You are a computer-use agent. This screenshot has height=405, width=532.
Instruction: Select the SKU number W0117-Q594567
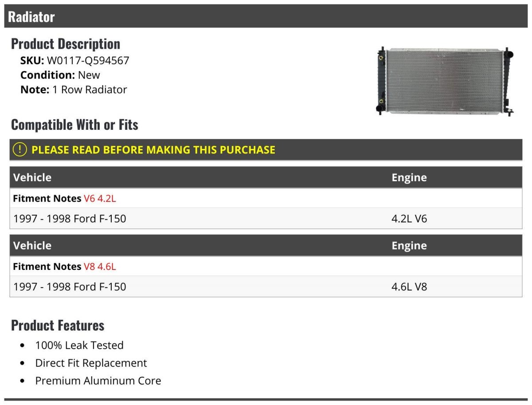pos(88,60)
